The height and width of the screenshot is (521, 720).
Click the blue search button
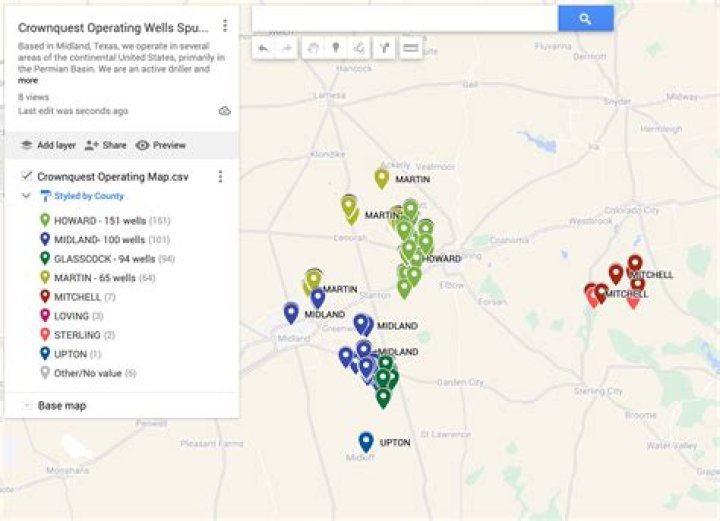pos(585,19)
